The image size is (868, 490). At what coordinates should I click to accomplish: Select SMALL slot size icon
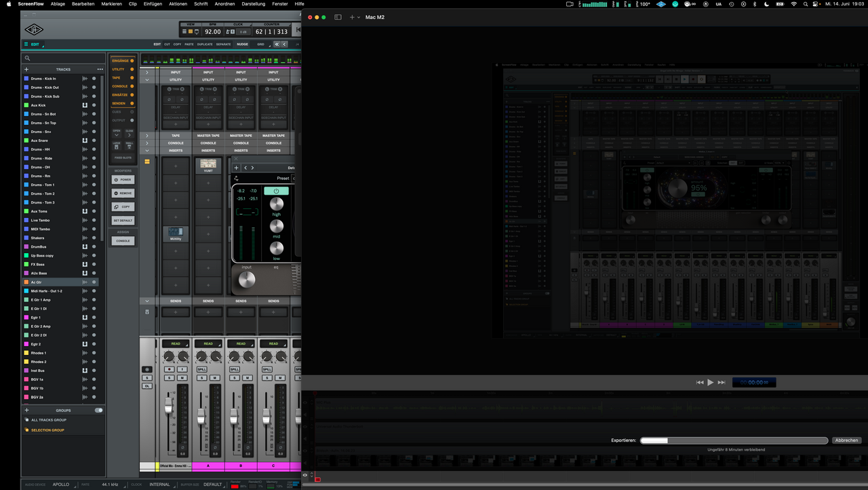[129, 146]
